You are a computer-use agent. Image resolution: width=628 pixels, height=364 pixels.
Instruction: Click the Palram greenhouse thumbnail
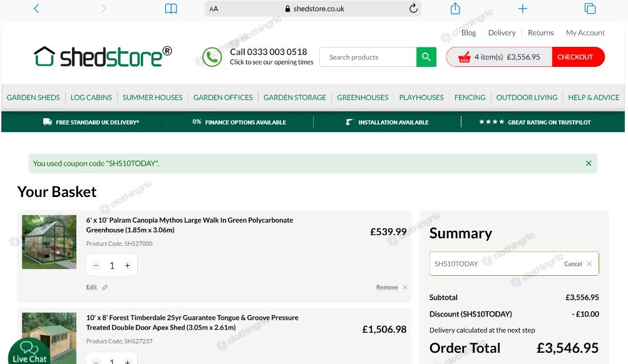click(49, 242)
